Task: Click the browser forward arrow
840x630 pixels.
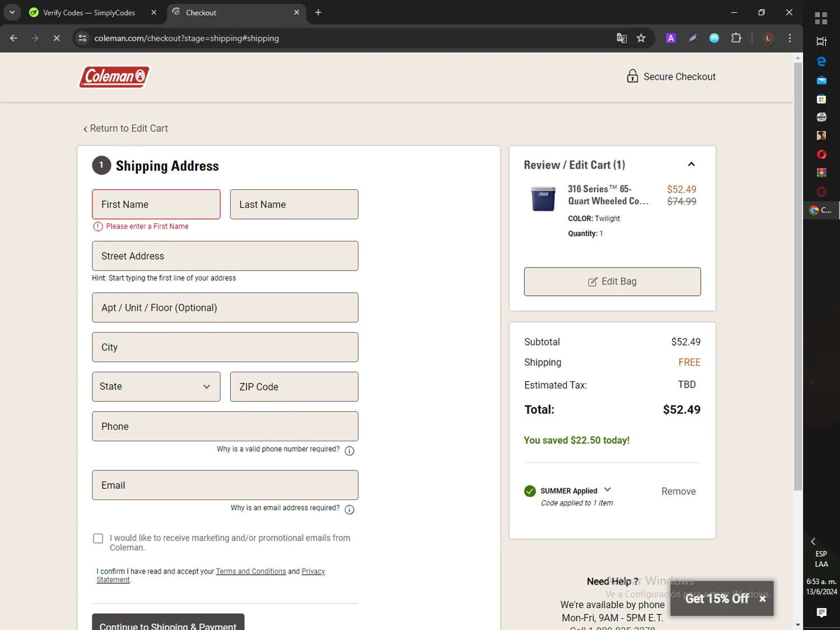Action: (x=35, y=38)
